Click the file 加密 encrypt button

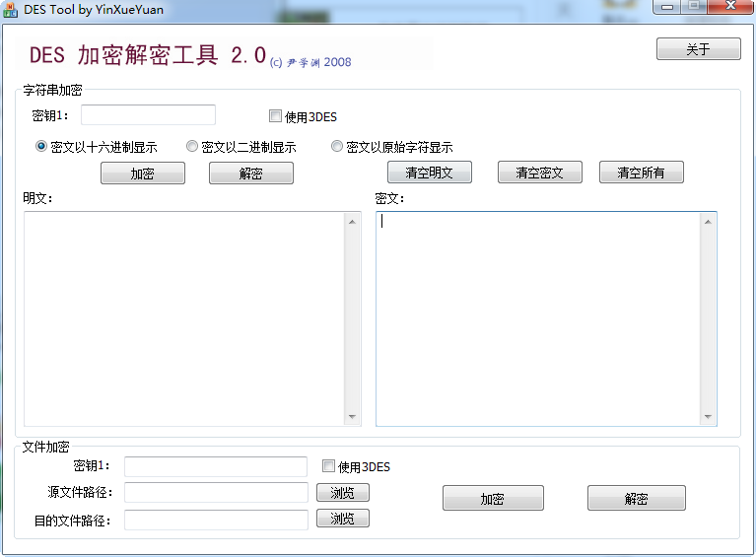(493, 498)
